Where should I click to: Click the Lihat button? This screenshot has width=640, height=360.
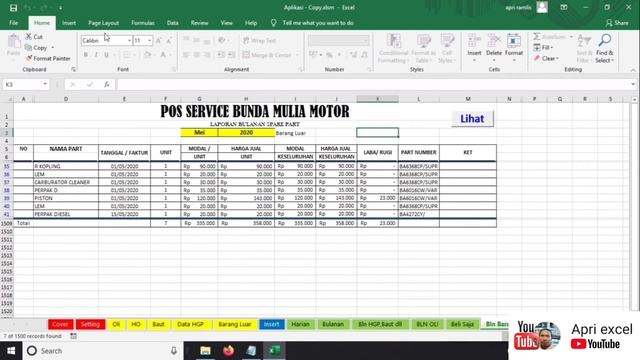click(472, 119)
